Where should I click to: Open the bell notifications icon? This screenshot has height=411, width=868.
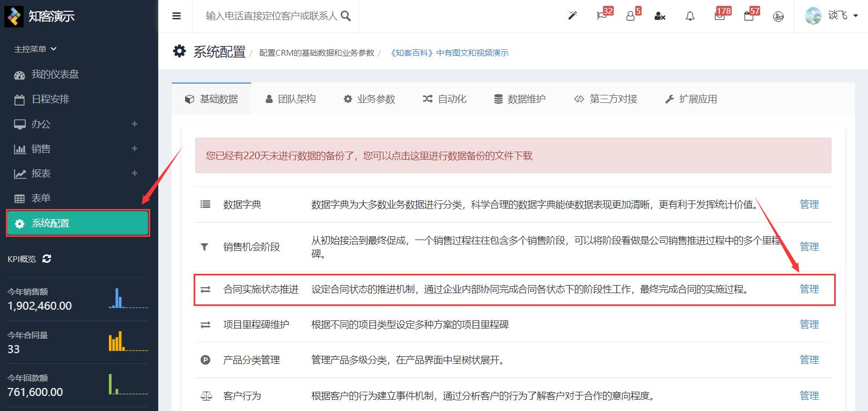tap(690, 16)
